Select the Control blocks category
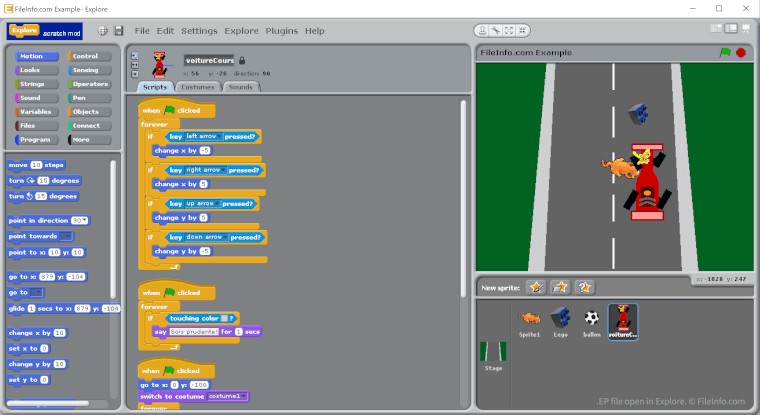760x415 pixels. [90, 57]
